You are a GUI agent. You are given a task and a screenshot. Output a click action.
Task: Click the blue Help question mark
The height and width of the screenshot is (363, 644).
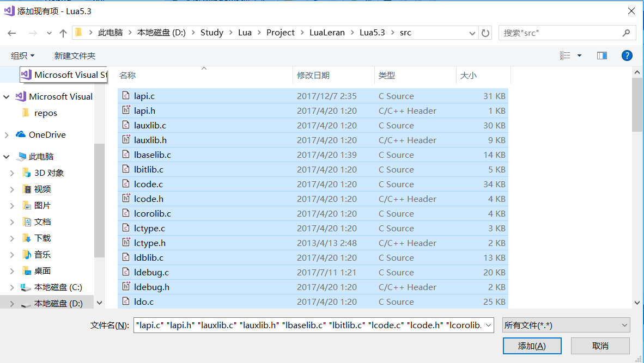(627, 55)
